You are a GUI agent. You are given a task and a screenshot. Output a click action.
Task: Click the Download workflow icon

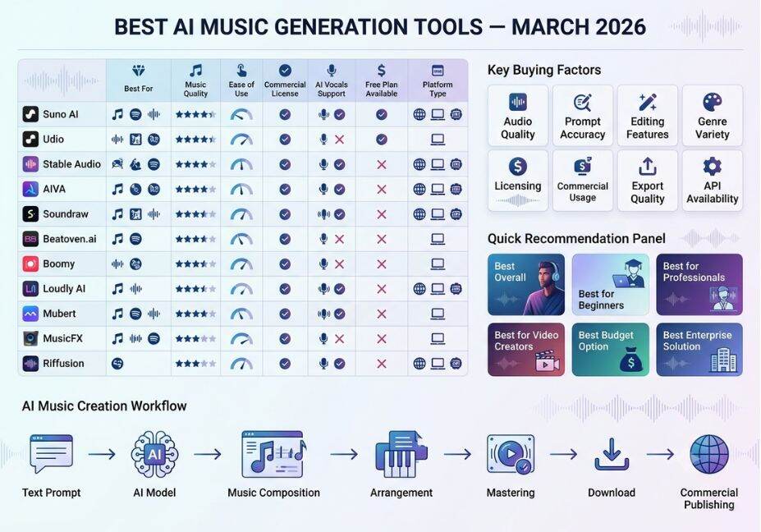coord(612,454)
